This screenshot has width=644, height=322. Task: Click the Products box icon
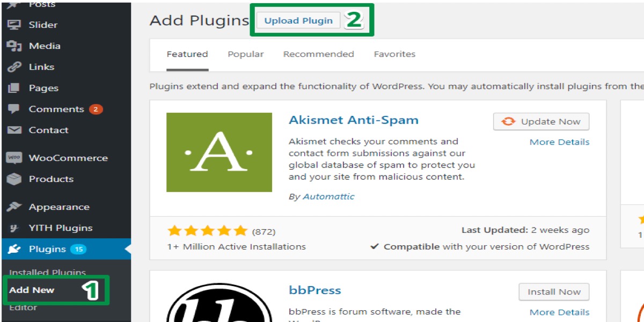14,179
